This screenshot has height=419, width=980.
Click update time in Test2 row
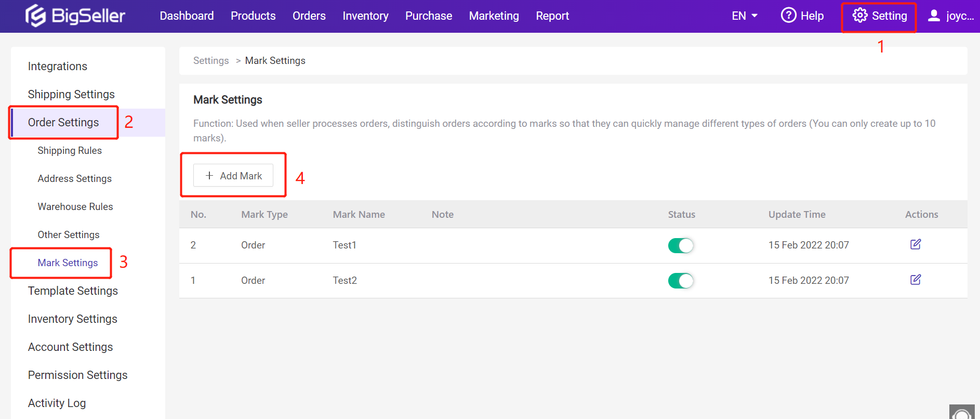coord(809,280)
